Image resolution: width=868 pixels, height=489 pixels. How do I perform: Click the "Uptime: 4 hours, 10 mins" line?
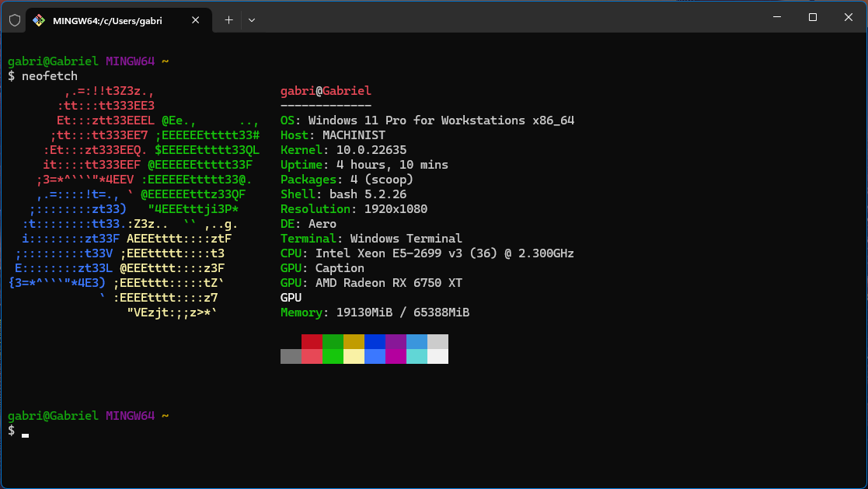[364, 165]
